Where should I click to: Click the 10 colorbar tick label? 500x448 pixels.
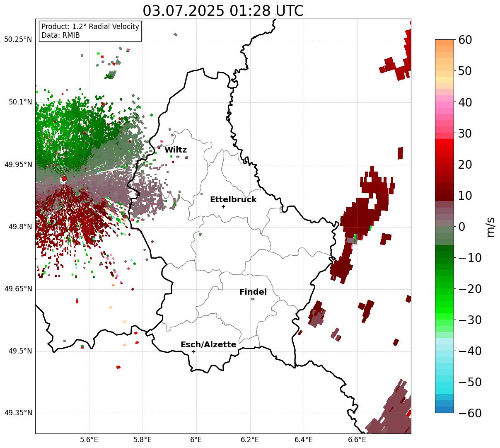click(x=465, y=196)
